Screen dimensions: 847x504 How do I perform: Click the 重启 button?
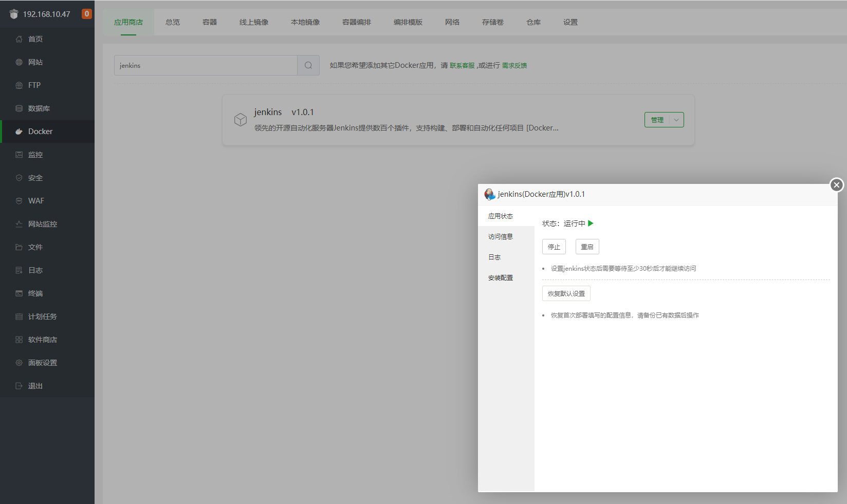point(587,247)
